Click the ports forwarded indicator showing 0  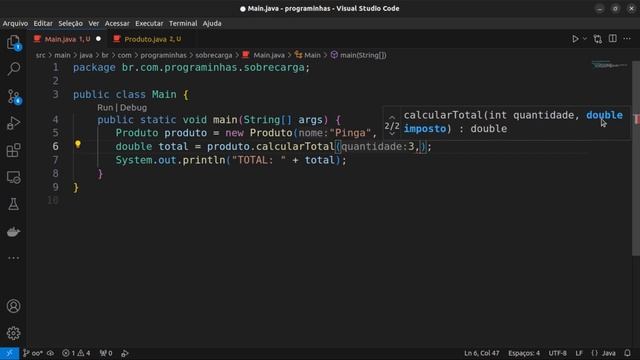(x=106, y=353)
